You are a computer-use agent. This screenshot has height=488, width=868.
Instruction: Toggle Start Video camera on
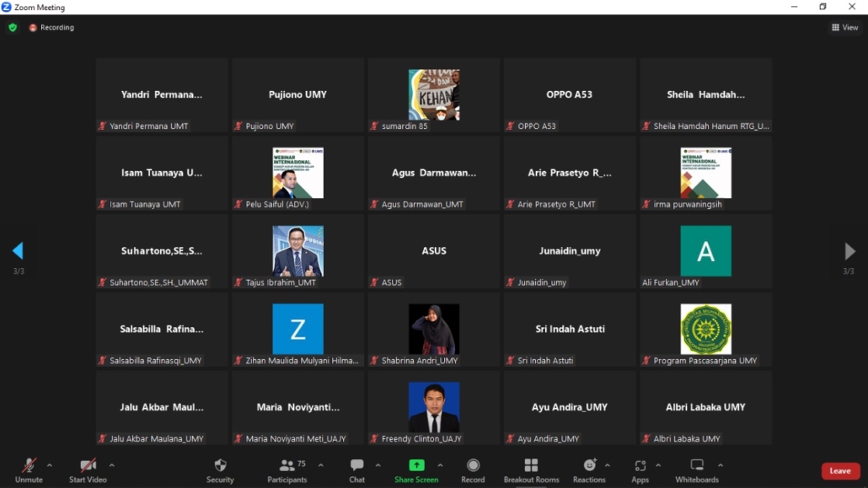point(88,466)
